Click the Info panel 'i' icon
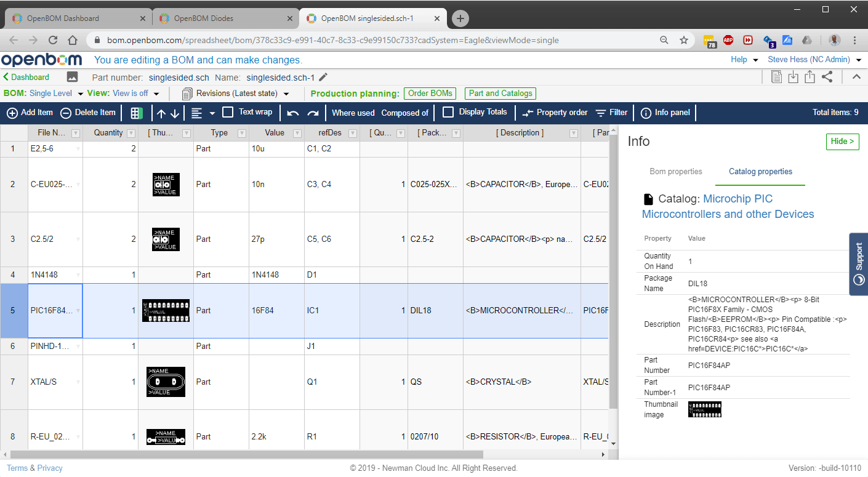 point(646,113)
